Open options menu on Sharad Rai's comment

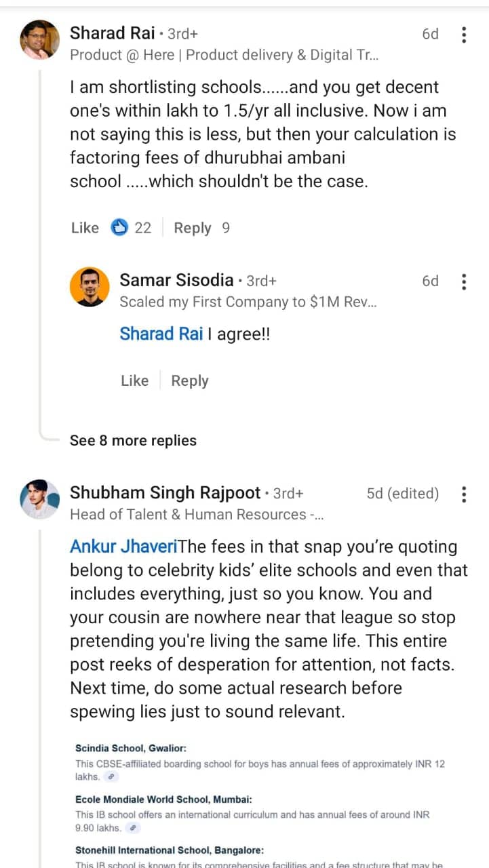coord(464,35)
